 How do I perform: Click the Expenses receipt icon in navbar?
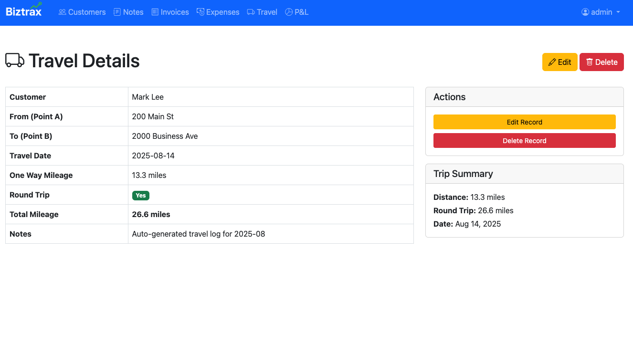pyautogui.click(x=200, y=12)
